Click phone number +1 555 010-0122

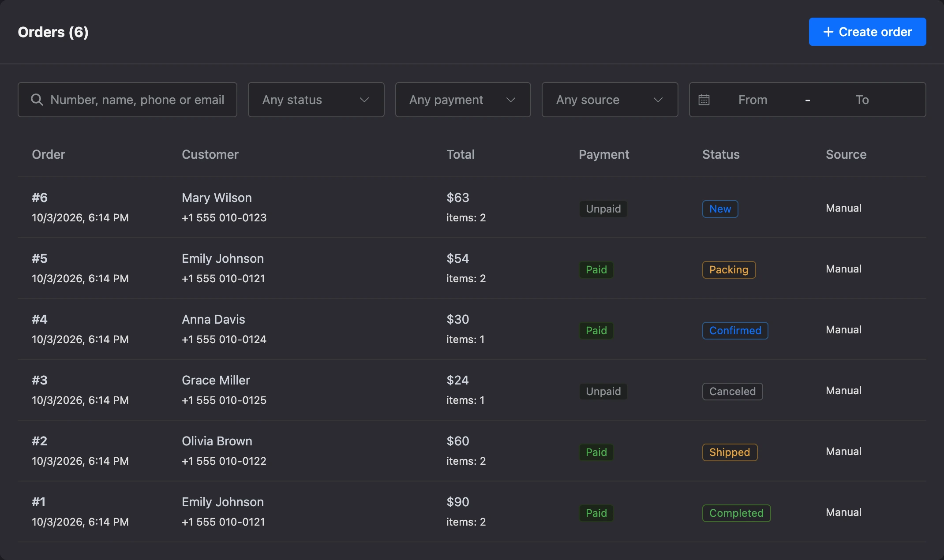coord(224,461)
